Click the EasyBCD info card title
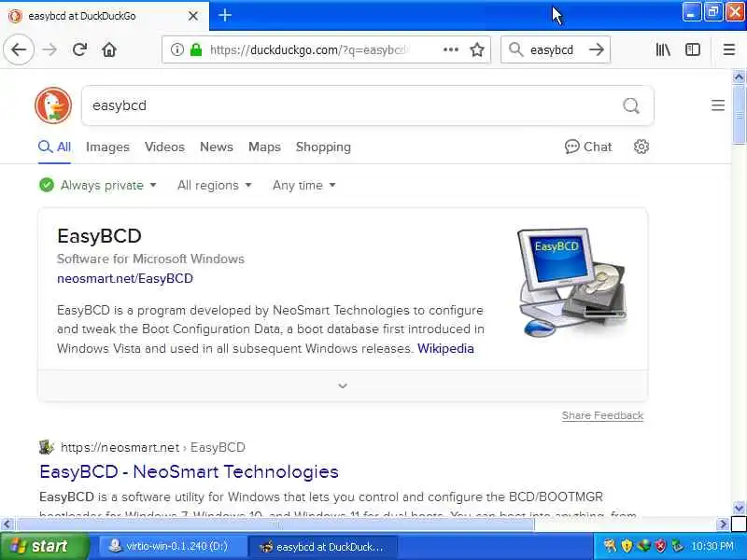Screen dimensions: 747x560 [x=99, y=236]
